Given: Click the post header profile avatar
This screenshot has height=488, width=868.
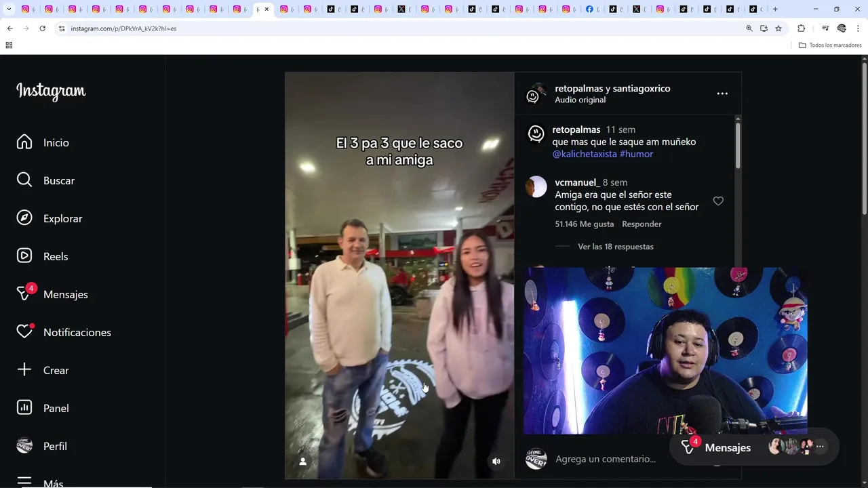Looking at the screenshot, I should [536, 94].
